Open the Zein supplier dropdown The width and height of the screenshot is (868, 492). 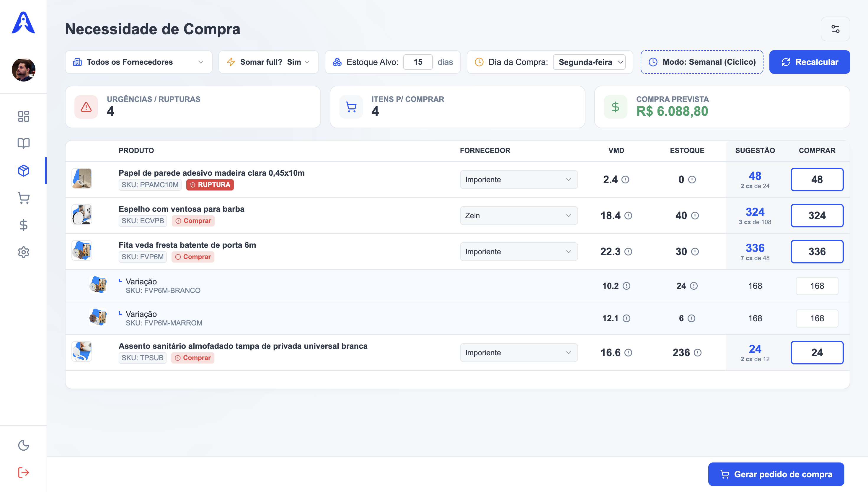518,216
